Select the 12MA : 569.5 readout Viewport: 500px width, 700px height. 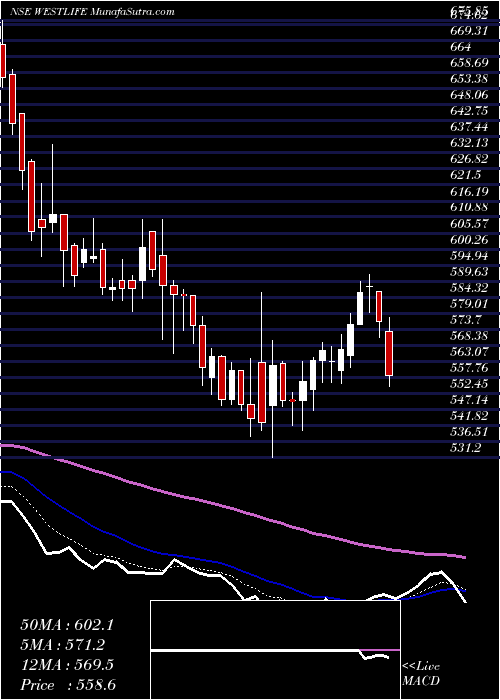[x=67, y=665]
